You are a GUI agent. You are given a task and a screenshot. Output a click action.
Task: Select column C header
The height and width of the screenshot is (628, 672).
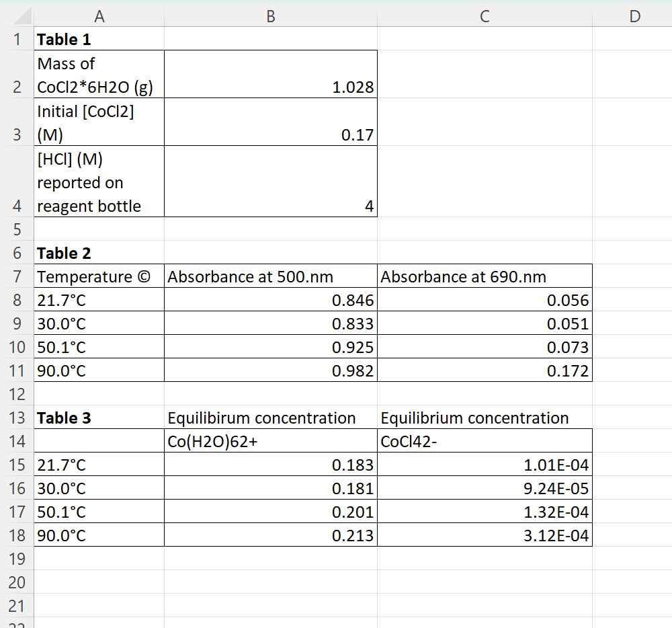pyautogui.click(x=485, y=15)
